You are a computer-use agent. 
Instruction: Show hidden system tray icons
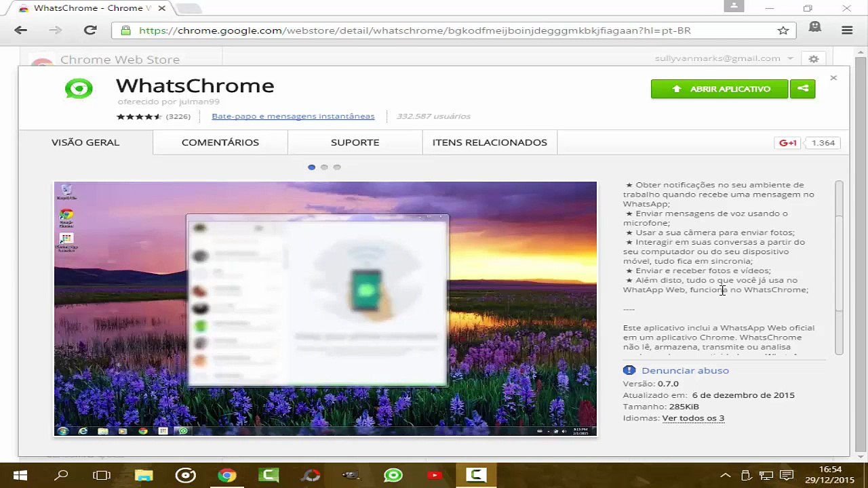click(x=726, y=475)
